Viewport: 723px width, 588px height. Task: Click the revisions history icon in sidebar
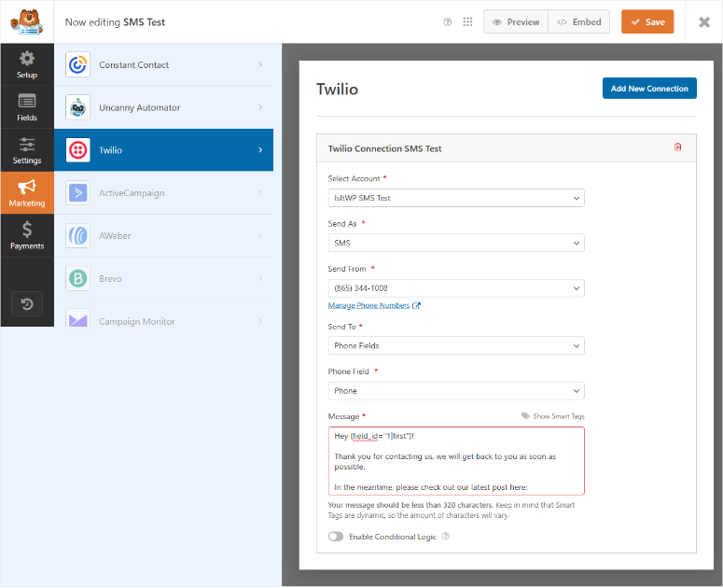pos(27,304)
